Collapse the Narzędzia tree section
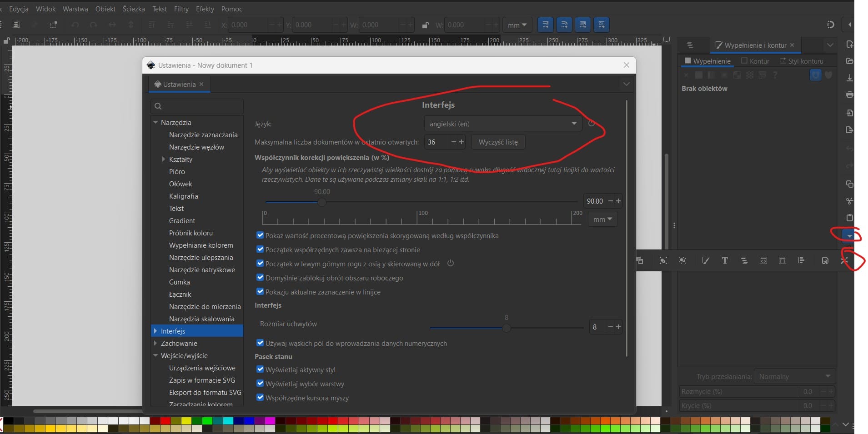 tap(156, 123)
